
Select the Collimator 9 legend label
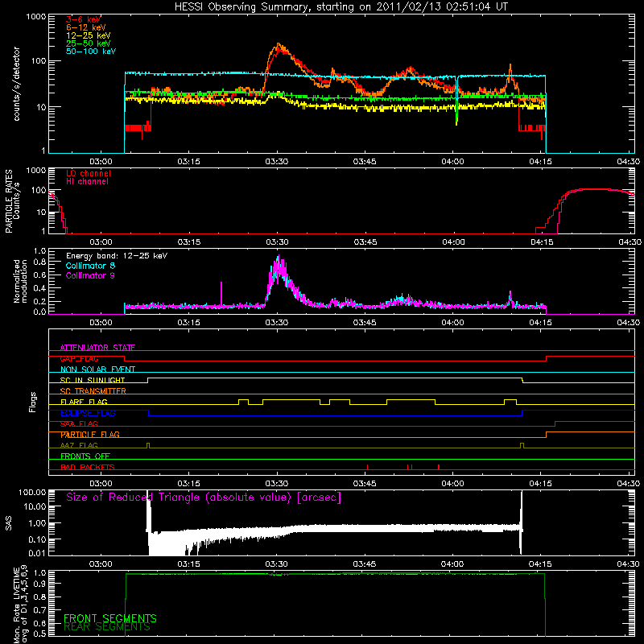click(x=90, y=275)
